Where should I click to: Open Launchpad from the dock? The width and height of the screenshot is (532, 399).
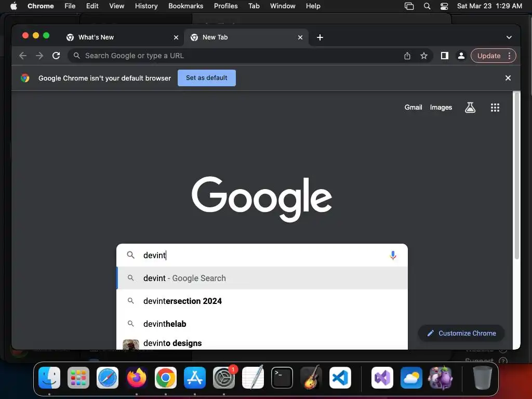(78, 378)
